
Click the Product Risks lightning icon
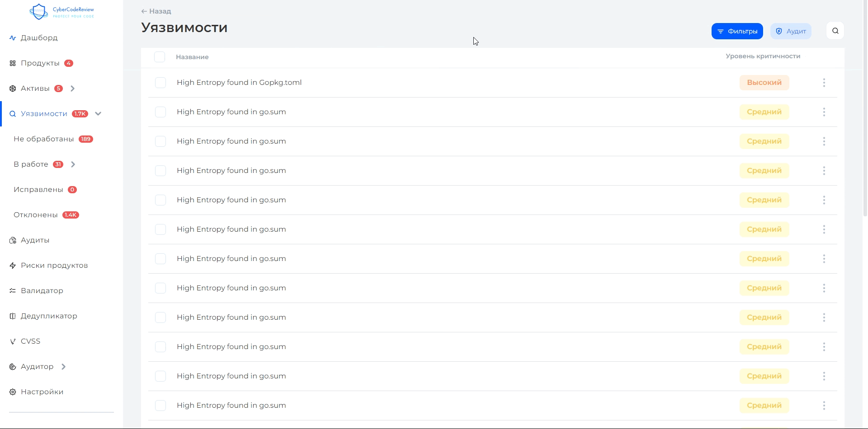pos(13,266)
